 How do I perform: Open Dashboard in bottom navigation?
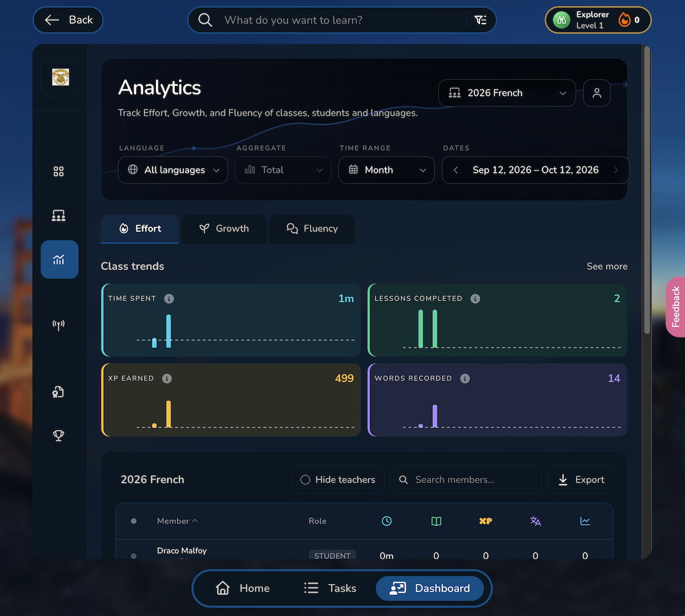coord(430,588)
